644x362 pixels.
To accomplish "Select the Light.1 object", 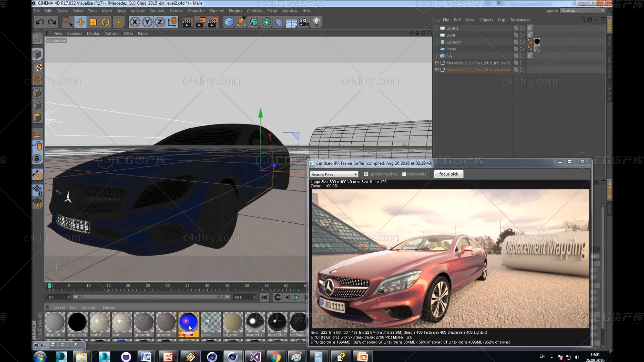I will click(452, 28).
